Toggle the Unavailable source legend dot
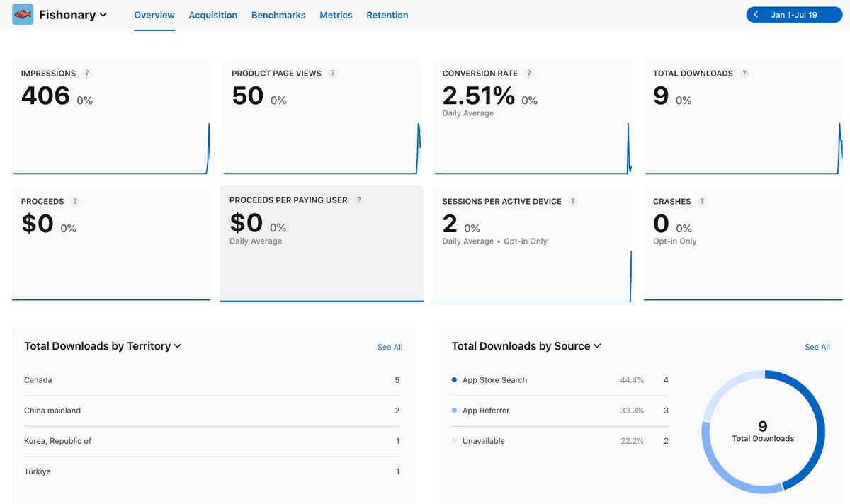The image size is (850, 504). 453,440
